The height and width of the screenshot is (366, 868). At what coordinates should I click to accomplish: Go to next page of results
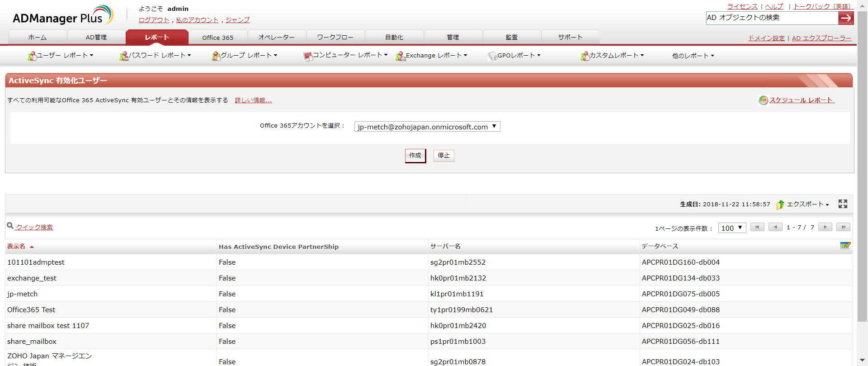click(825, 227)
